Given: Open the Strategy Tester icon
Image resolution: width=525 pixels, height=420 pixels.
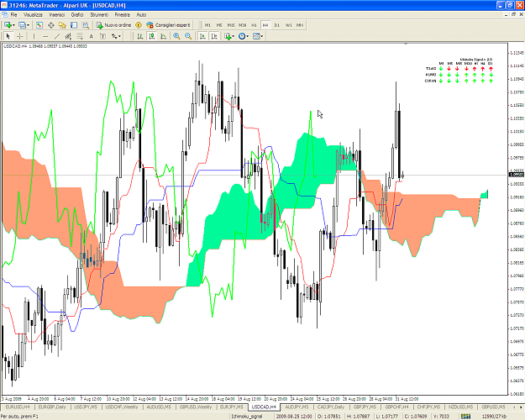Looking at the screenshot, I should tap(86, 25).
